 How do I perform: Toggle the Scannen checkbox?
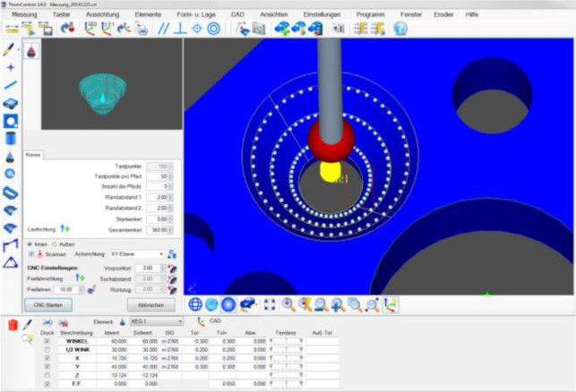point(31,253)
